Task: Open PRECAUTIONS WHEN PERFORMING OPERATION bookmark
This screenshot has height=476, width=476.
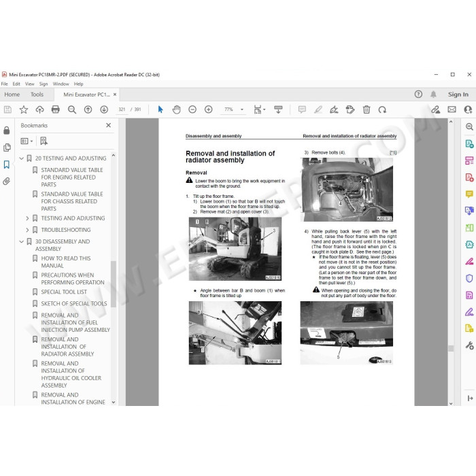Action: (73, 279)
